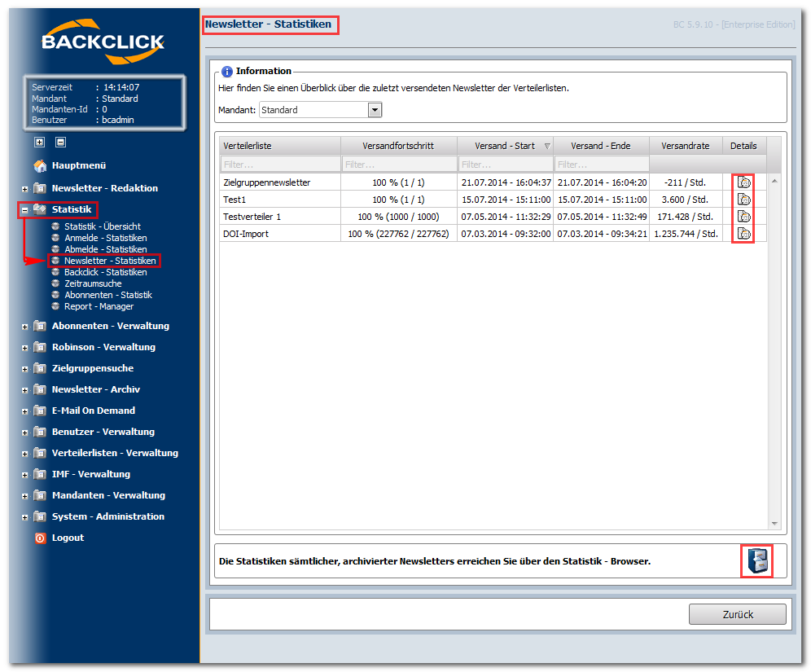The image size is (811, 672).
Task: Open details icon for Testverteiler 1
Action: [743, 216]
